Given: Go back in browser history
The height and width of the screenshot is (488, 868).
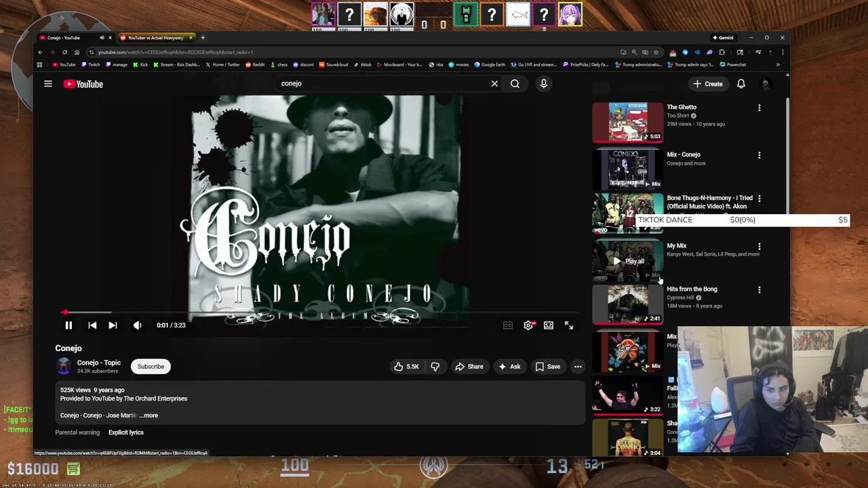Looking at the screenshot, I should (41, 52).
